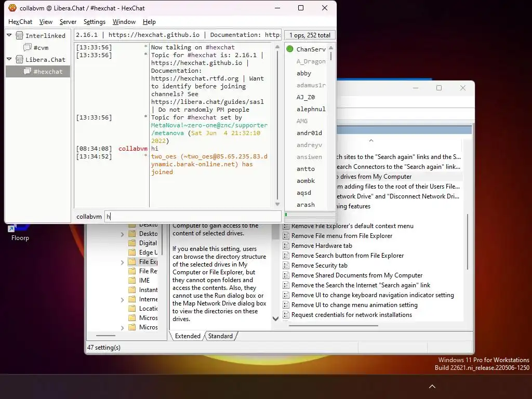Image resolution: width=532 pixels, height=399 pixels.
Task: Select user antto in the user list
Action: [x=305, y=169]
